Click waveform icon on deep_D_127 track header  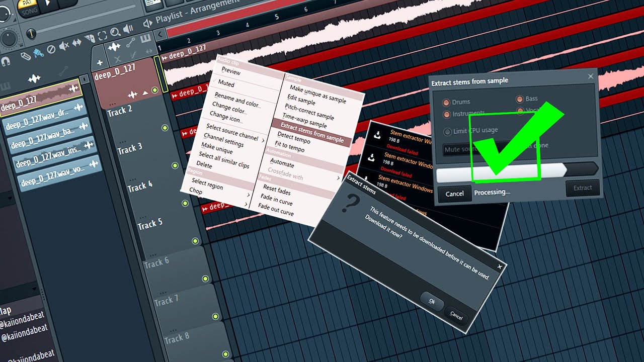pos(133,95)
